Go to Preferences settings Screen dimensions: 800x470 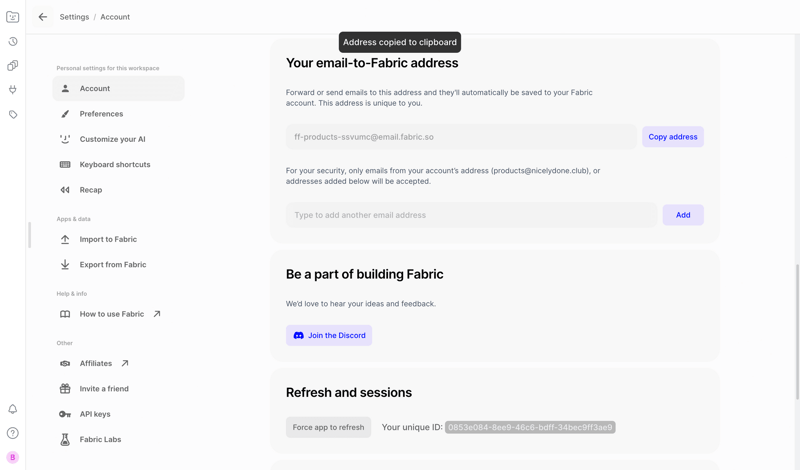tap(101, 114)
